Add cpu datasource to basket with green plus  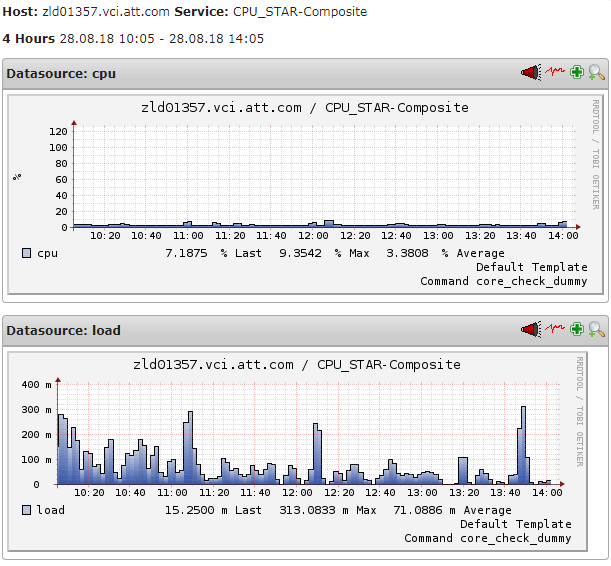tap(577, 72)
